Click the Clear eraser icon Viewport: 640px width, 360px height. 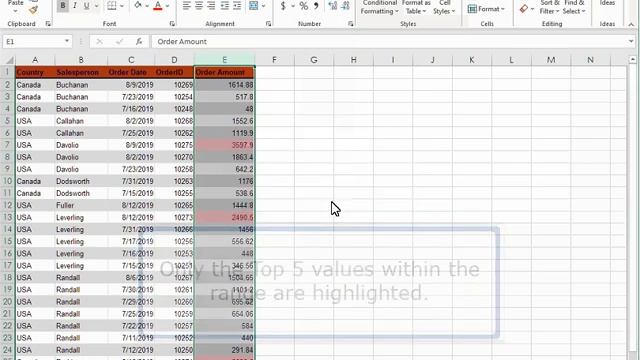(524, 9)
